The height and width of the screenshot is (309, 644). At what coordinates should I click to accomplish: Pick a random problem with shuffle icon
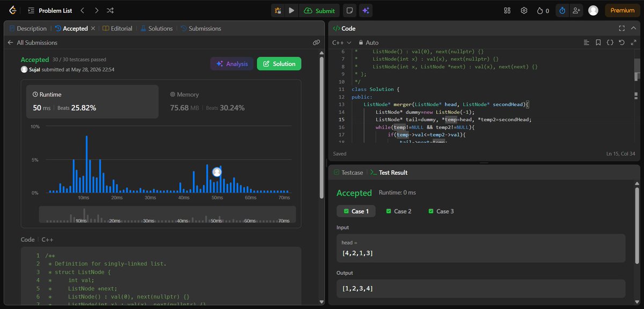[x=110, y=10]
